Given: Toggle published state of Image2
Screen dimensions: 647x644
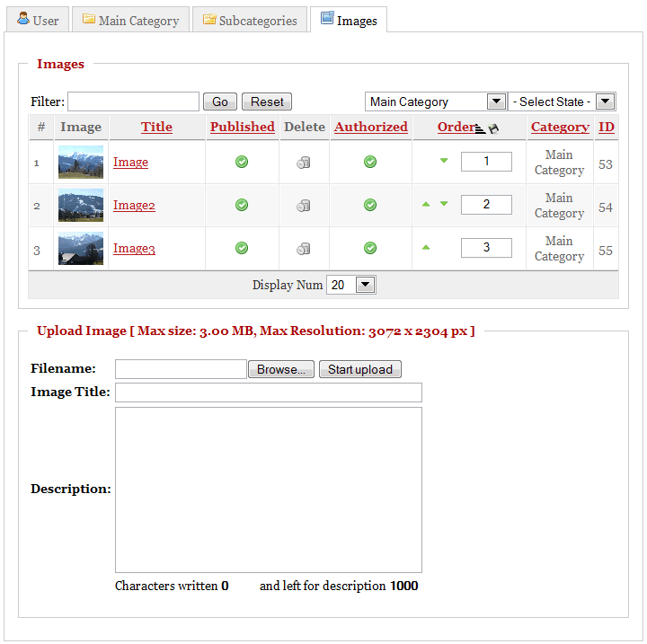Looking at the screenshot, I should [242, 205].
